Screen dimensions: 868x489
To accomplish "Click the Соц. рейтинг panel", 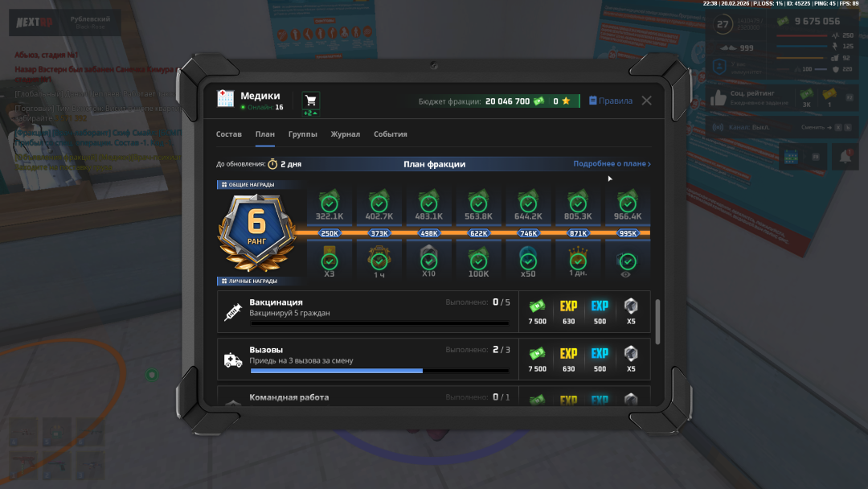I will coord(747,98).
